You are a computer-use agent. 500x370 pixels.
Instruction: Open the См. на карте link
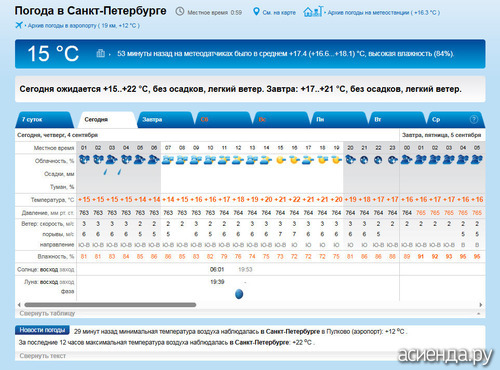point(279,13)
